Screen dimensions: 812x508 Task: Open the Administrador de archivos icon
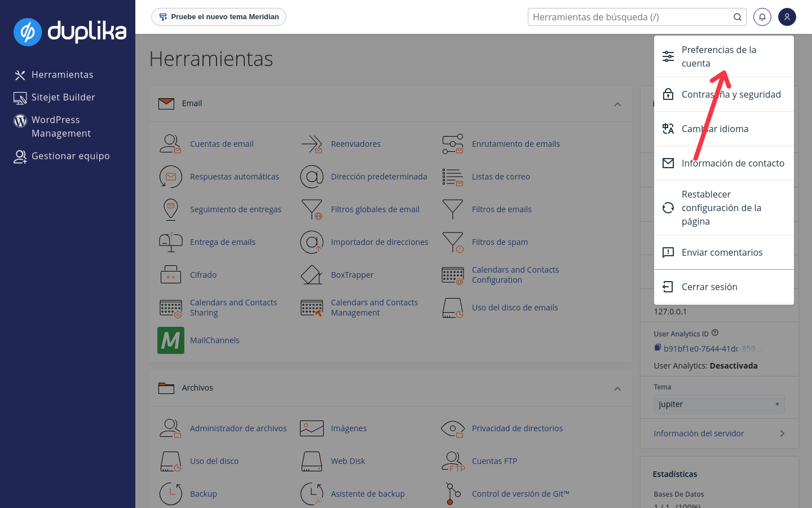[170, 428]
